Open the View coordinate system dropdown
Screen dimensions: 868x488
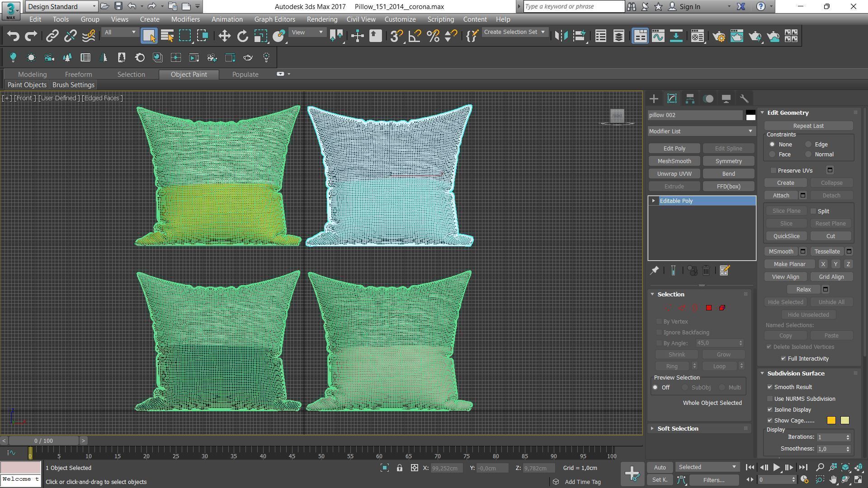307,32
